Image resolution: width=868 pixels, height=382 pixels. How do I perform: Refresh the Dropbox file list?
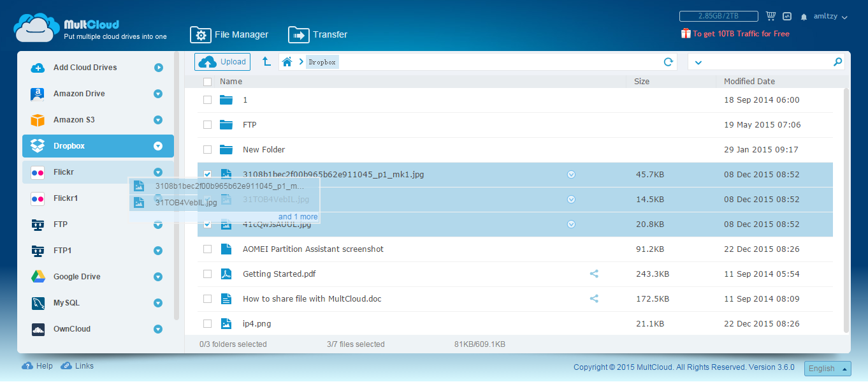tap(669, 62)
